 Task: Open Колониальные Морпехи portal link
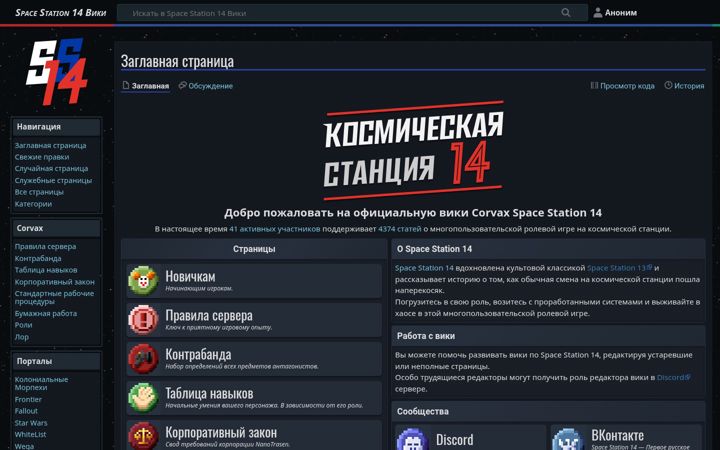41,383
